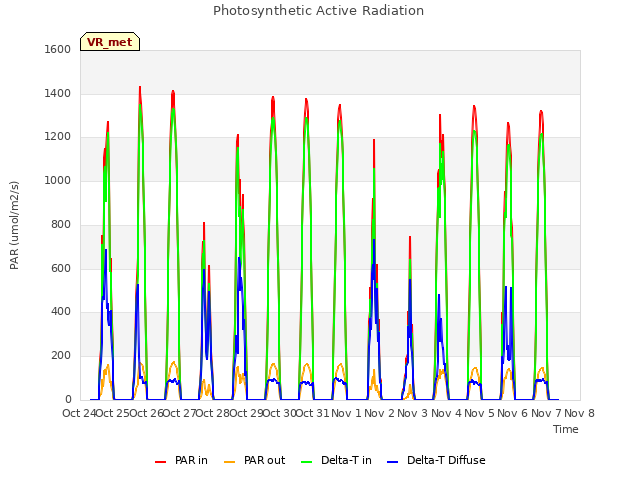Click the 1200 y-axis tick label
The image size is (640, 480).
[58, 137]
